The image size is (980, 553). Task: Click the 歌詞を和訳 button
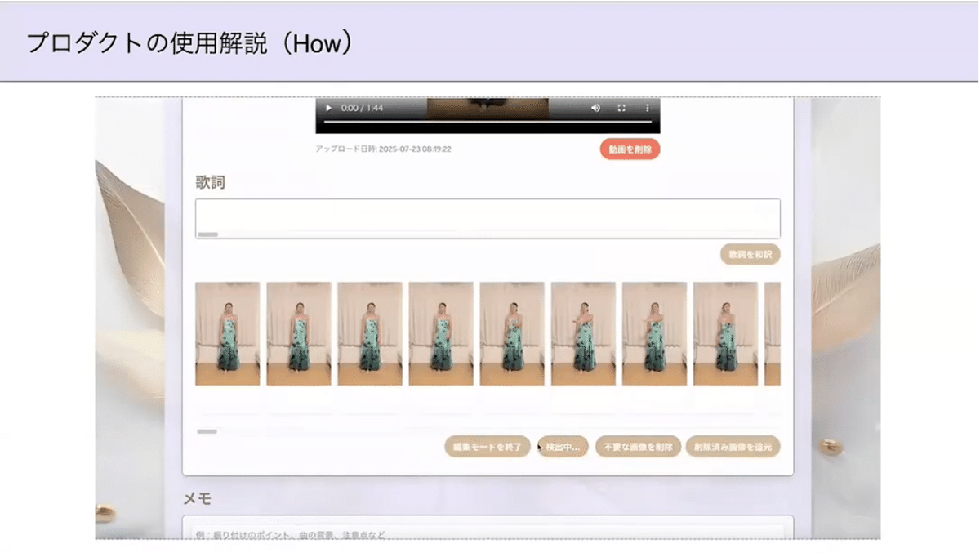(x=751, y=255)
